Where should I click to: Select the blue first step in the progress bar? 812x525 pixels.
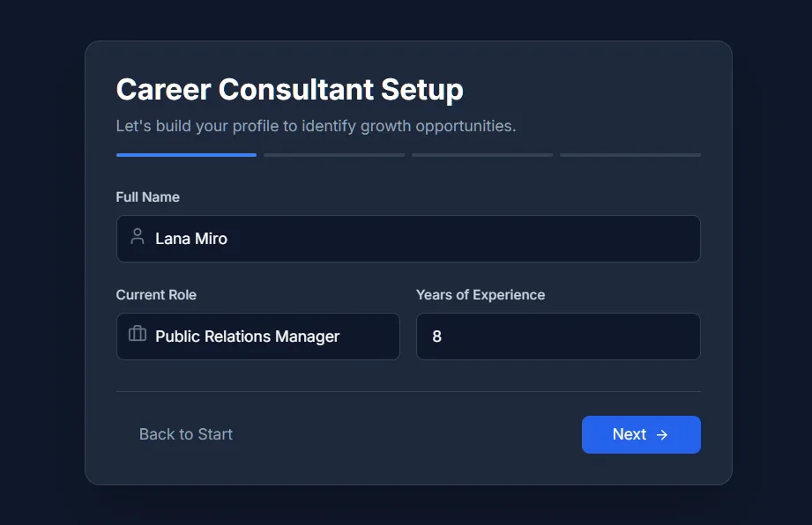coord(185,154)
